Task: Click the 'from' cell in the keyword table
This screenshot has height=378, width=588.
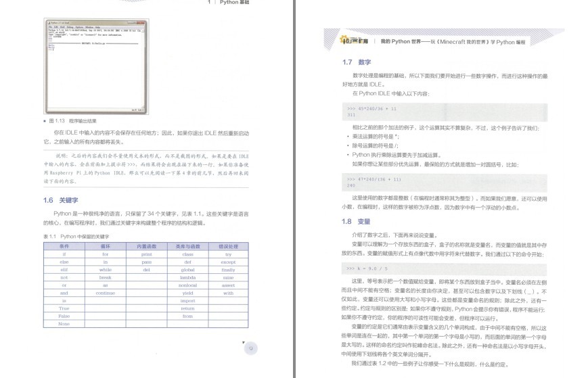Action: (188, 316)
